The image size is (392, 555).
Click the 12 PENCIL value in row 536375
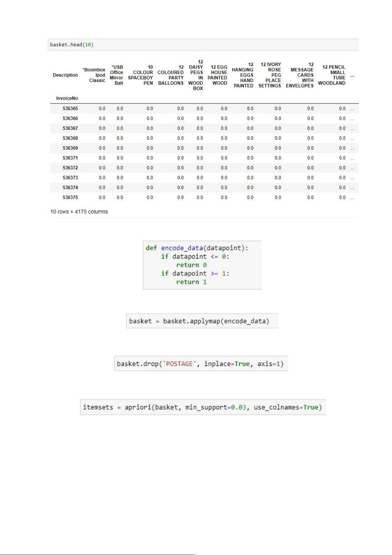(342, 197)
